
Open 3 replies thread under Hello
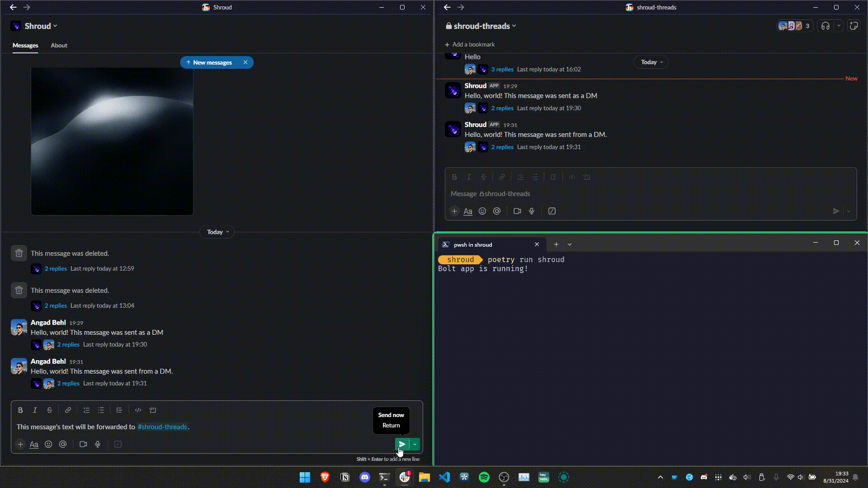[x=502, y=70]
